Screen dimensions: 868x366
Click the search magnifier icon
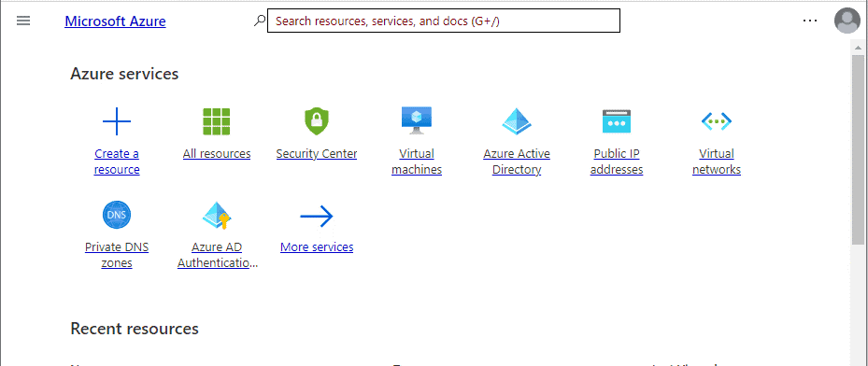click(x=259, y=21)
